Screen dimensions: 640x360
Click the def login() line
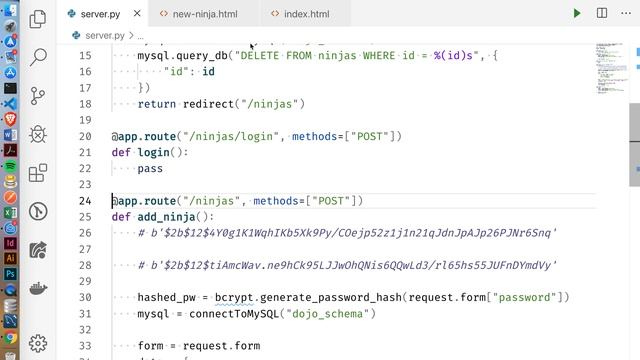click(x=150, y=152)
